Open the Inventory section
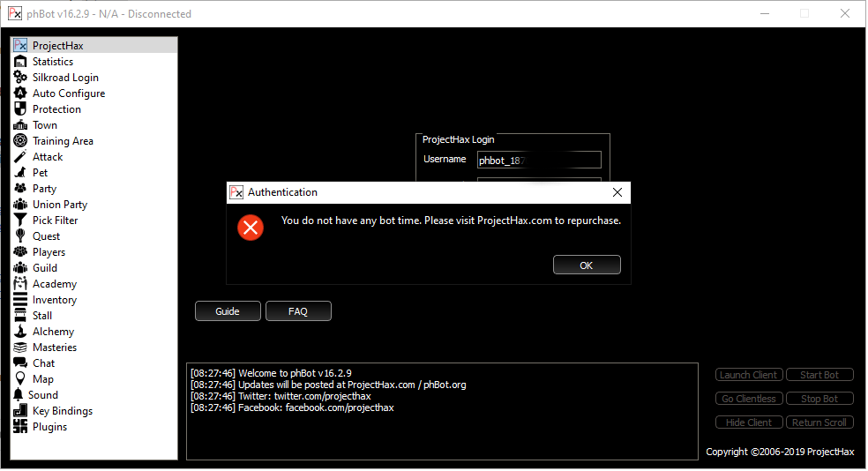 coord(54,300)
